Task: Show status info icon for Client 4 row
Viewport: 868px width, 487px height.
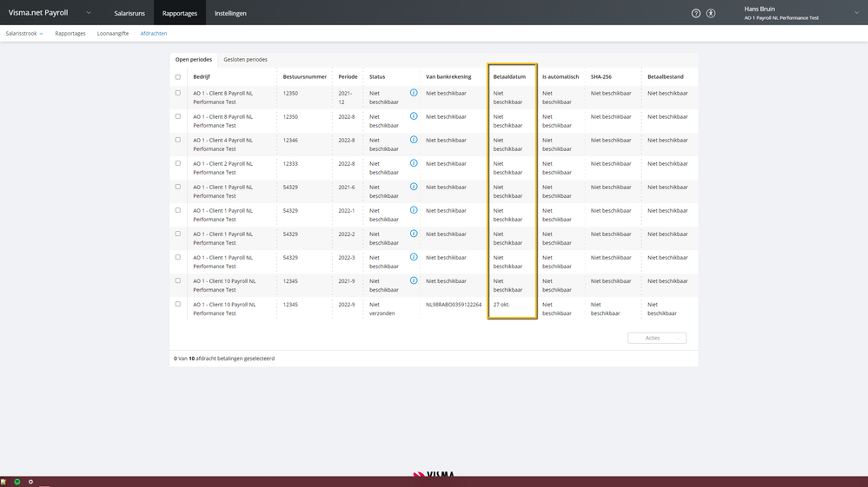Action: coord(414,140)
